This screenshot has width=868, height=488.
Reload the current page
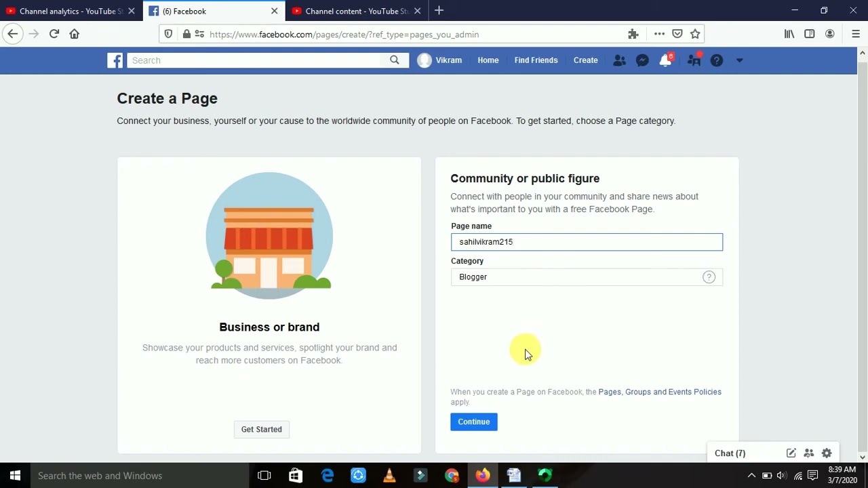pyautogui.click(x=54, y=34)
